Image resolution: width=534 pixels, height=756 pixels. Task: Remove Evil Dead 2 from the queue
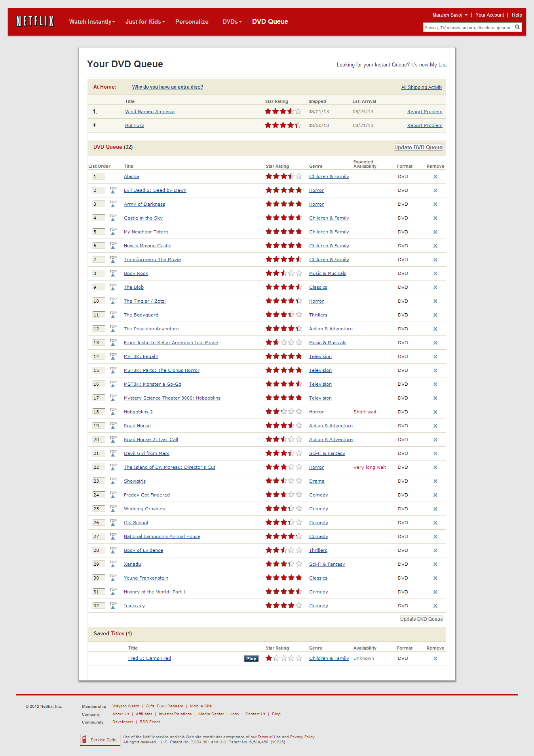pos(435,191)
